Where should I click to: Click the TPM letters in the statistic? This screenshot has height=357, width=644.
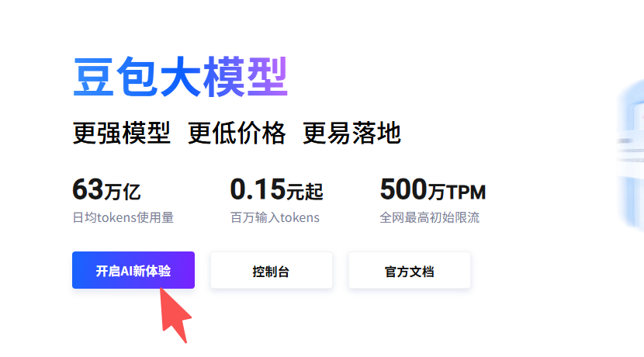point(466,192)
